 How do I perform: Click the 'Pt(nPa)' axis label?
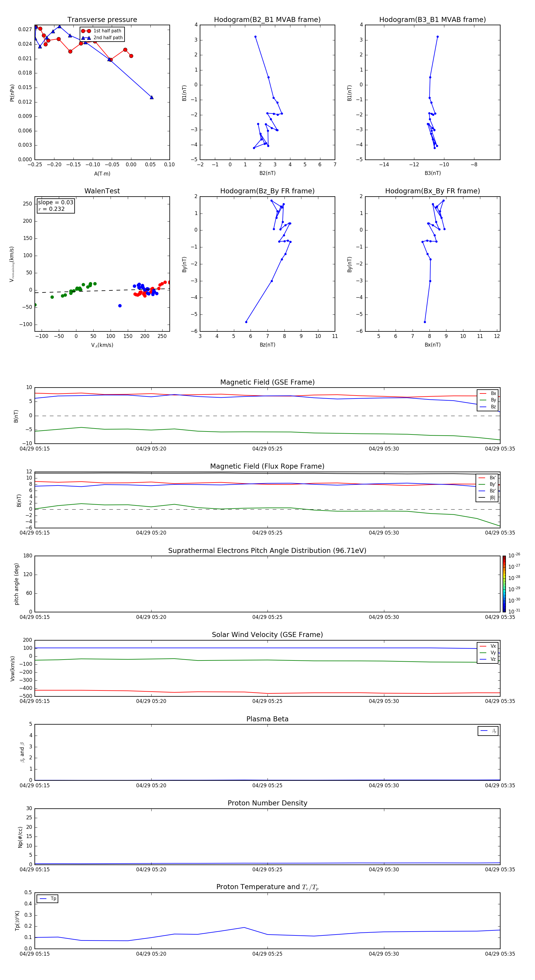(12, 92)
